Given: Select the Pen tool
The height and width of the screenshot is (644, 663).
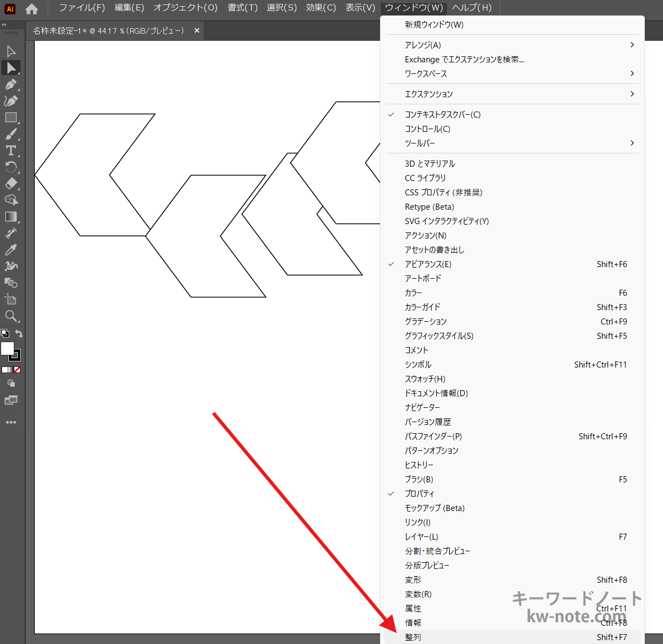Looking at the screenshot, I should pyautogui.click(x=10, y=84).
